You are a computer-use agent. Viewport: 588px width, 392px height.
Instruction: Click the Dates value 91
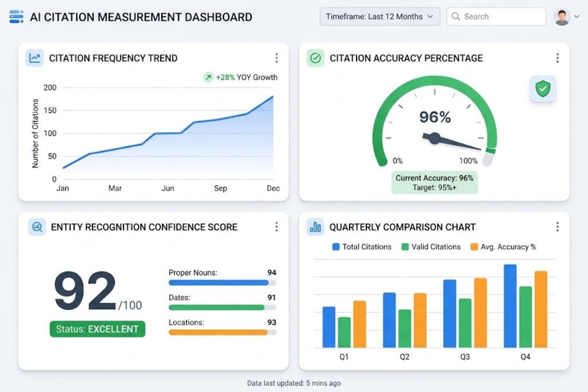(x=272, y=297)
